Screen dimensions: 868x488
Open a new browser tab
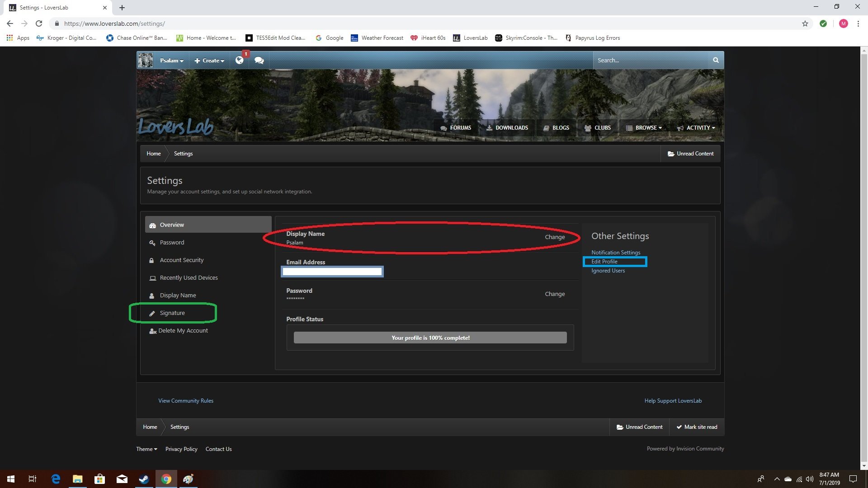coord(122,8)
